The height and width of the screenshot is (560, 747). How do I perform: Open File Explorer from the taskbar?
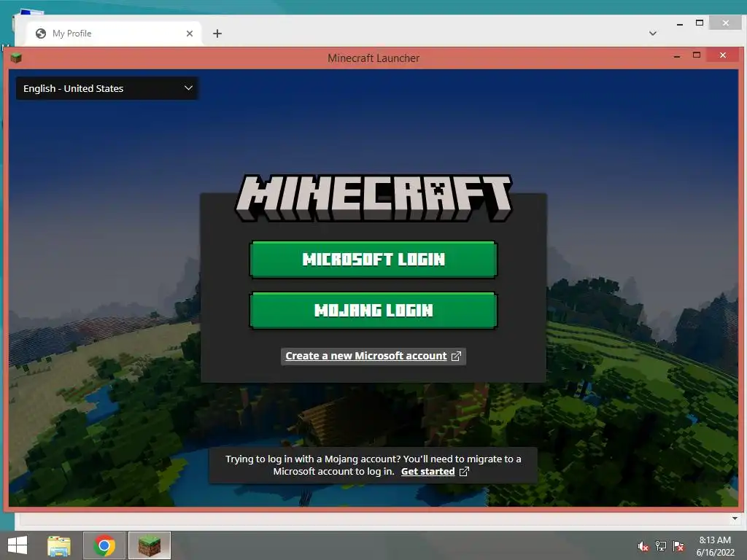(x=59, y=545)
